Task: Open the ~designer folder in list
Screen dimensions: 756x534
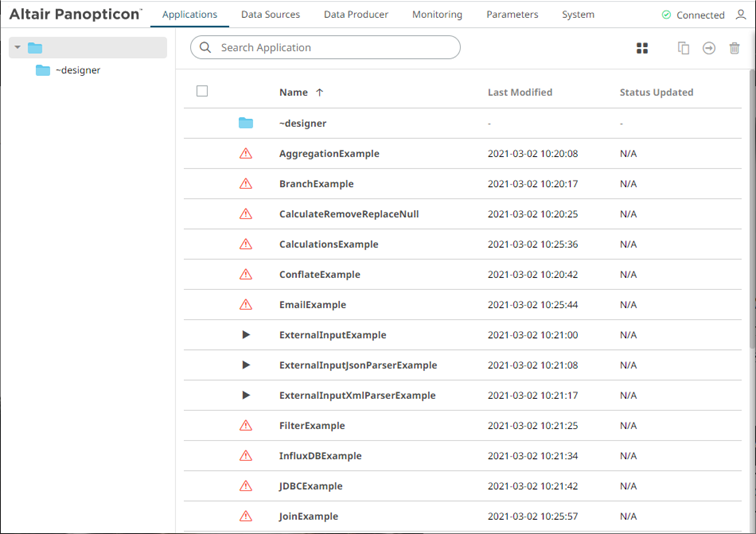Action: click(x=302, y=123)
